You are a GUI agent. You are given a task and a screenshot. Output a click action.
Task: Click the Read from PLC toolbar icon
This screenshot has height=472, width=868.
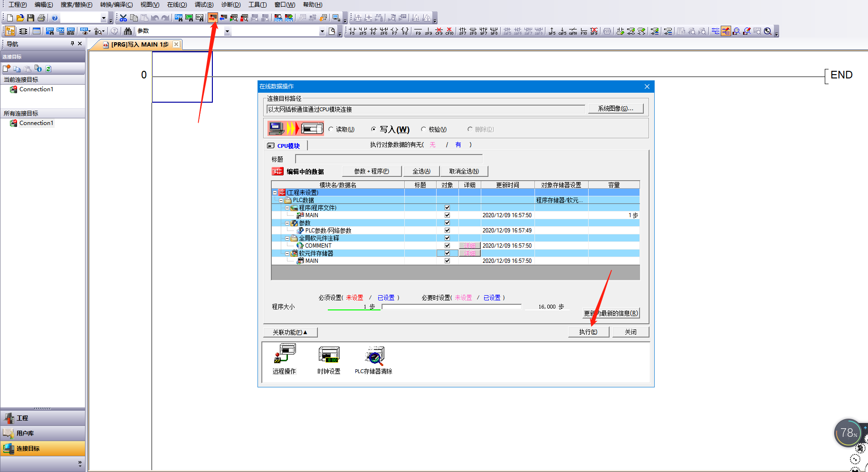(x=223, y=18)
